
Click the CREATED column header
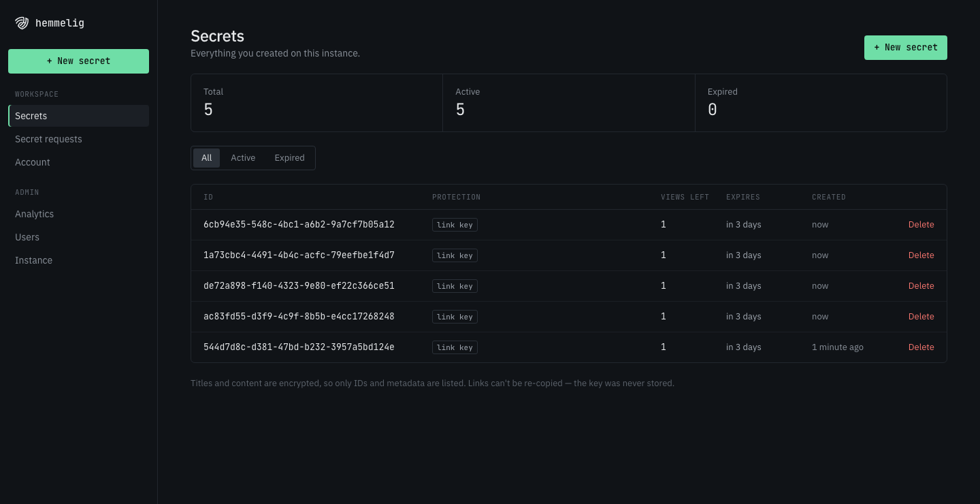(829, 198)
